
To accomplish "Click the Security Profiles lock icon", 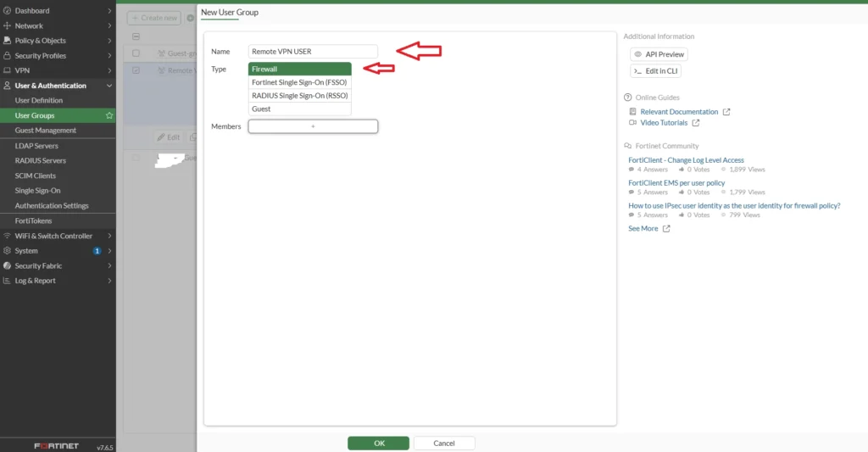I will 7,55.
